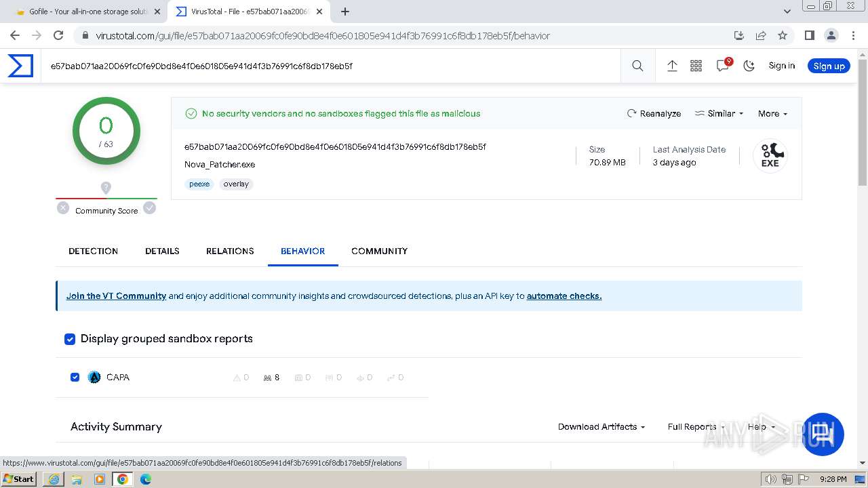Click the blue chat bubble button
The width and height of the screenshot is (868, 488).
(x=823, y=434)
